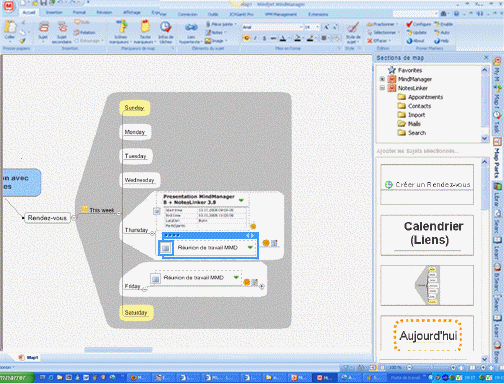
Task: Click the Format painter brush icon
Action: [22, 41]
